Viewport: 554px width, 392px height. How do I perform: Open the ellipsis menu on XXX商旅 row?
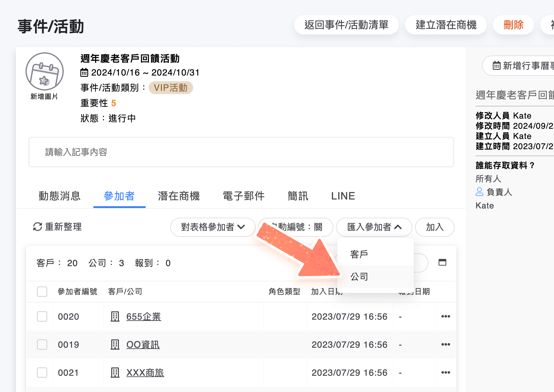coord(445,372)
